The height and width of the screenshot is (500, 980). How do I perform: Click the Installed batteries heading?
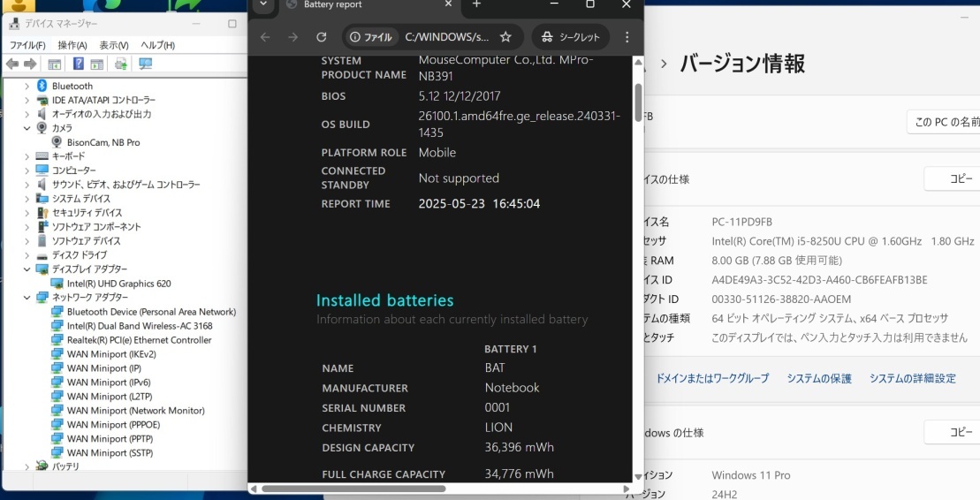click(x=385, y=300)
